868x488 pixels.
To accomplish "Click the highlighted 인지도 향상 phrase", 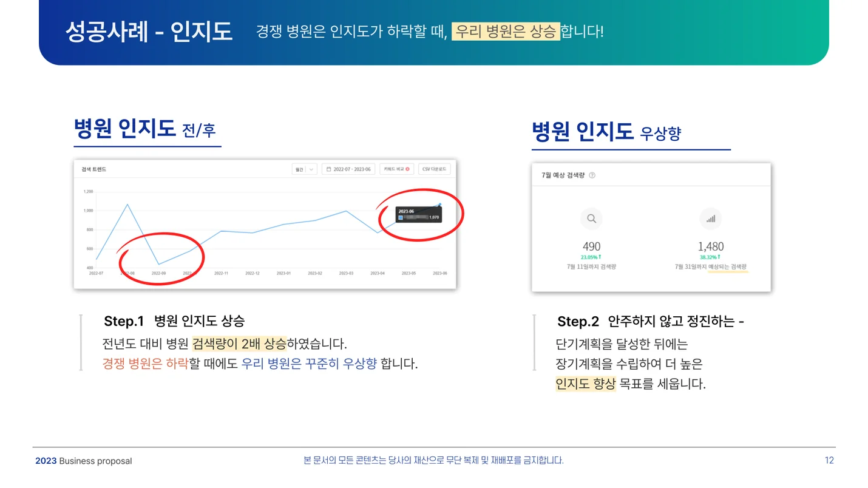I will click(x=585, y=384).
